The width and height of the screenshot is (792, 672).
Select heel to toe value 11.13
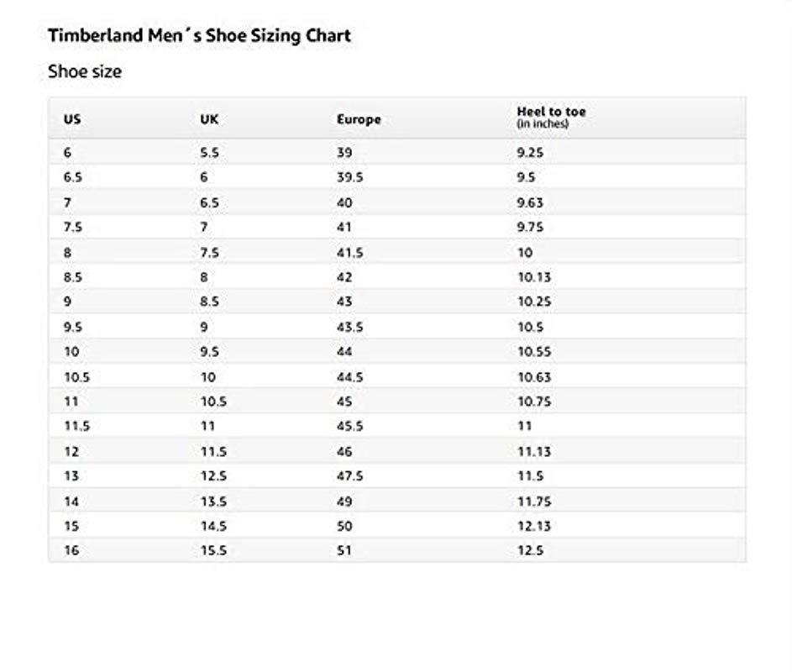pos(533,452)
